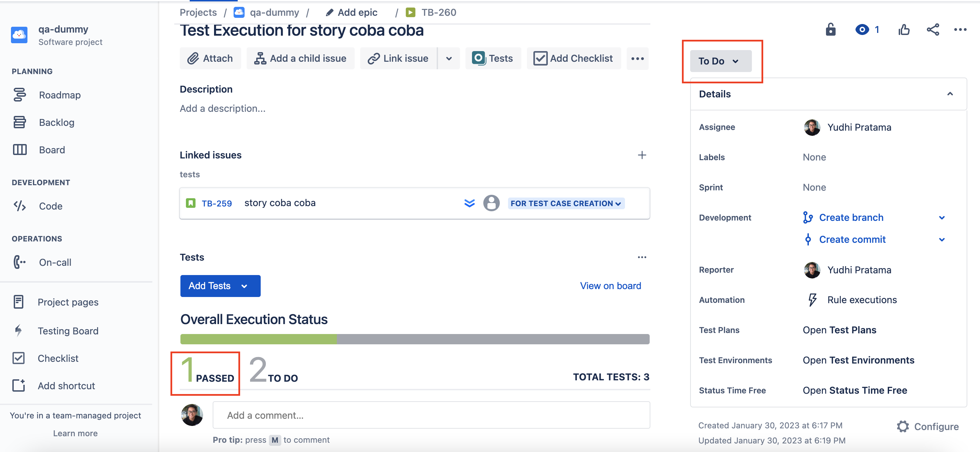
Task: Open Checklist in the sidebar
Action: click(x=58, y=358)
